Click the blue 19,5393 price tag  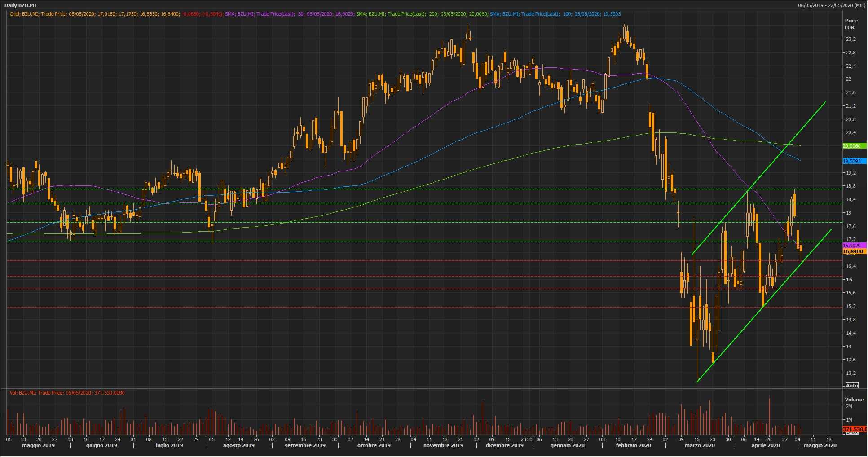[x=854, y=161]
